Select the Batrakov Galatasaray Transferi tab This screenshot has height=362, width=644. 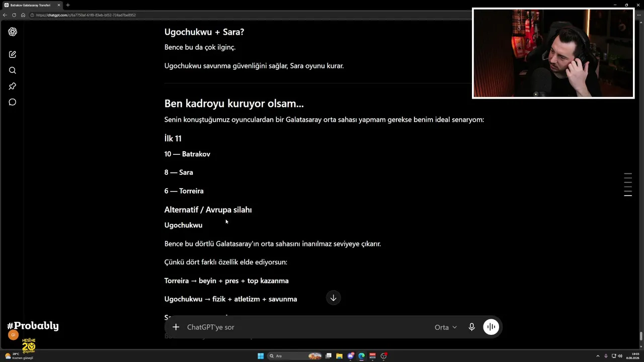[x=32, y=5]
